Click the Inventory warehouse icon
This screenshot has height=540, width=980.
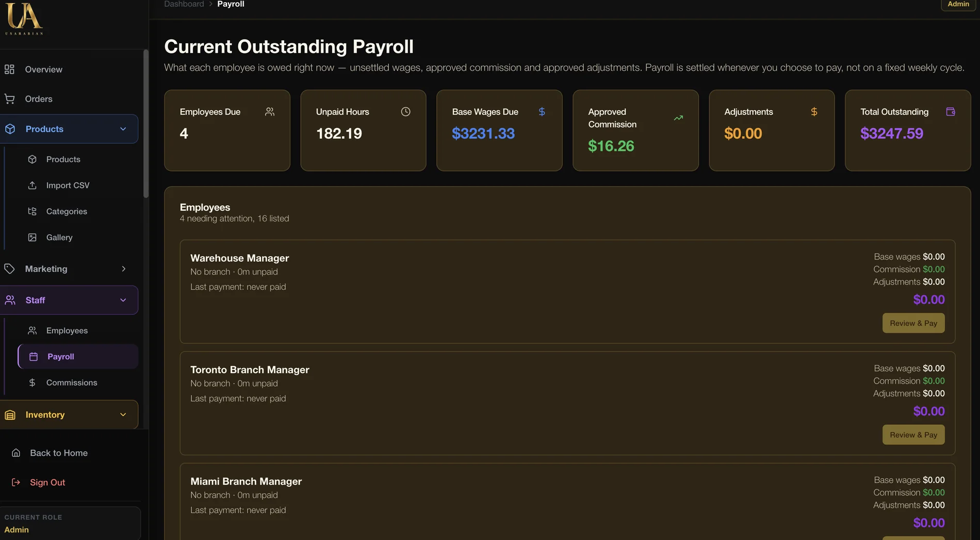[10, 415]
